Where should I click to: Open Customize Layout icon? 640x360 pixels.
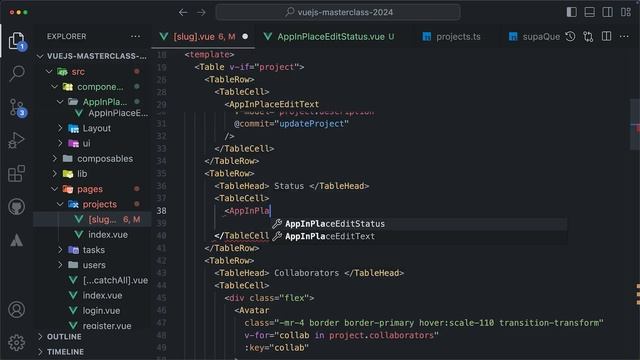(626, 12)
